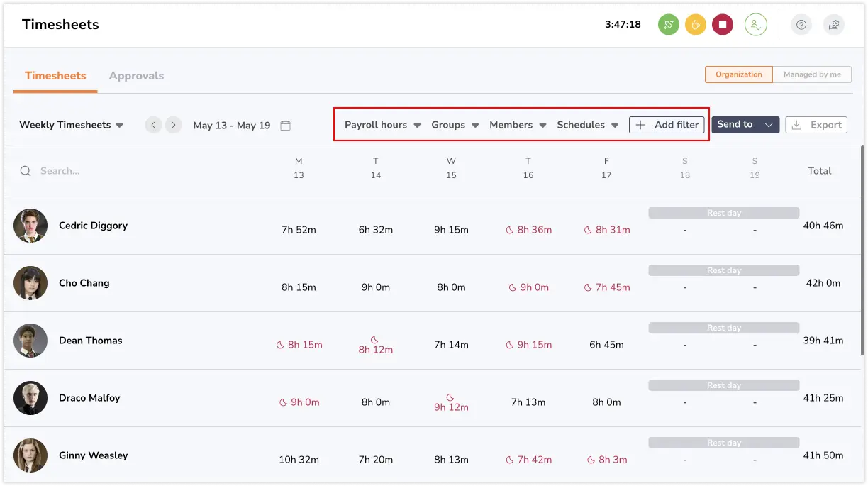Open the user status icon next to timer
The image size is (868, 486).
pyautogui.click(x=755, y=24)
